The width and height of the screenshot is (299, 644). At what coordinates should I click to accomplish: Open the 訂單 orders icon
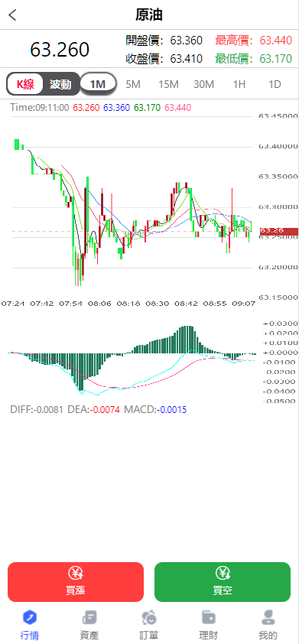point(149,617)
